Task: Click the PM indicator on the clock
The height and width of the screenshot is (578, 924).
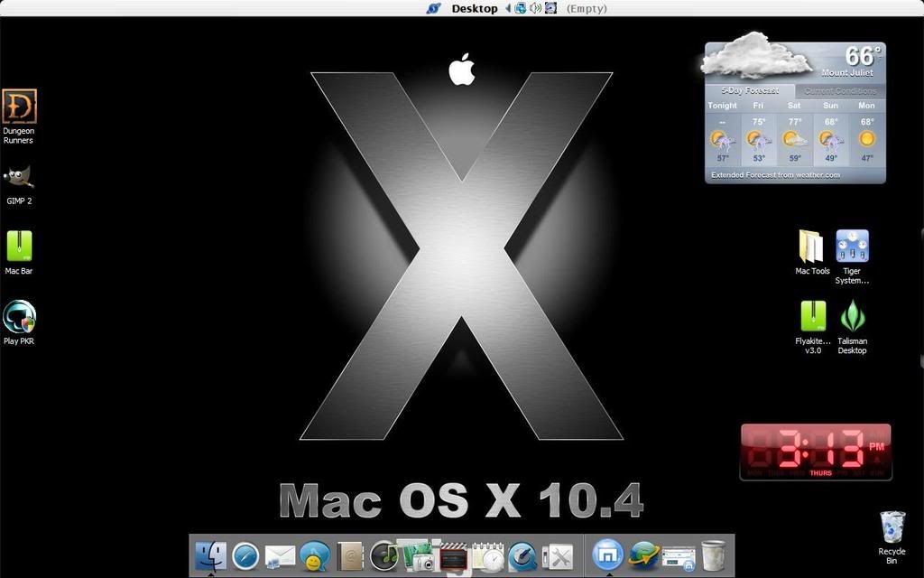Action: (x=876, y=446)
